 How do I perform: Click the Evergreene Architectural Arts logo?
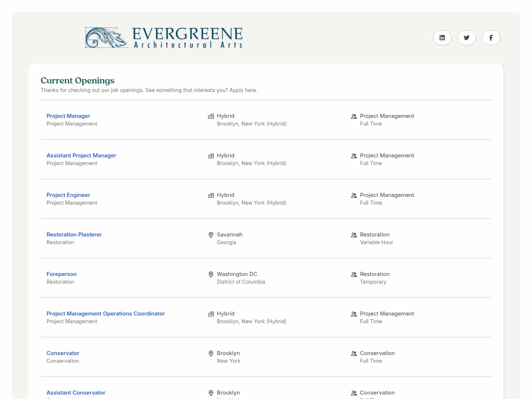point(164,37)
